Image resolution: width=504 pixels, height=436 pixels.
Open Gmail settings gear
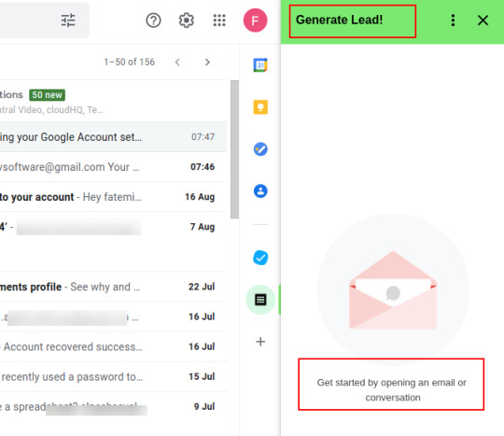[187, 21]
